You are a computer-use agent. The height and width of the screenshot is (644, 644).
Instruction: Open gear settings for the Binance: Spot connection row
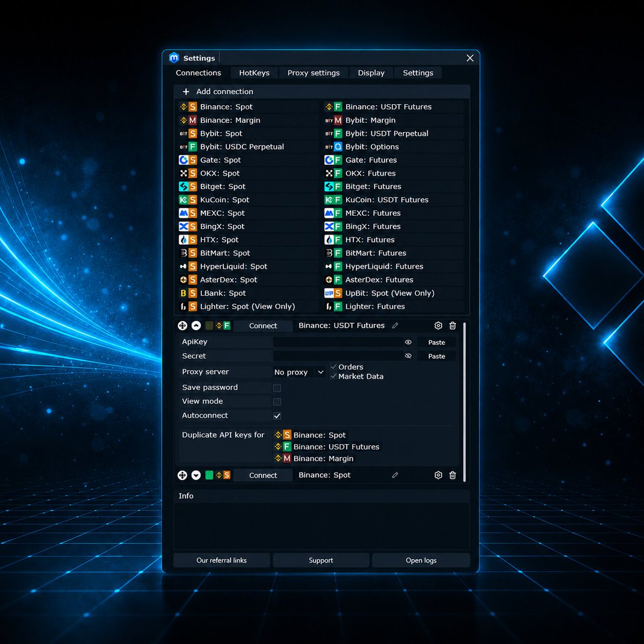pyautogui.click(x=438, y=475)
